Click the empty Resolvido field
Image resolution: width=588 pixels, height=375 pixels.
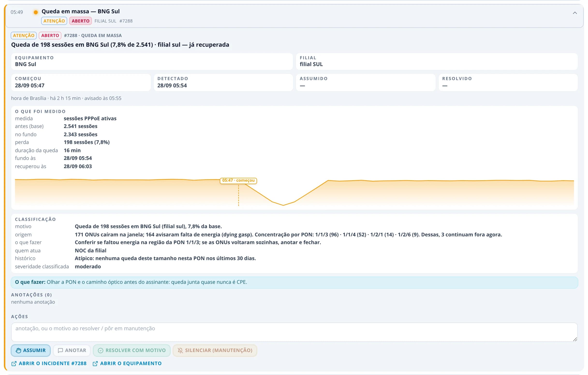(508, 82)
